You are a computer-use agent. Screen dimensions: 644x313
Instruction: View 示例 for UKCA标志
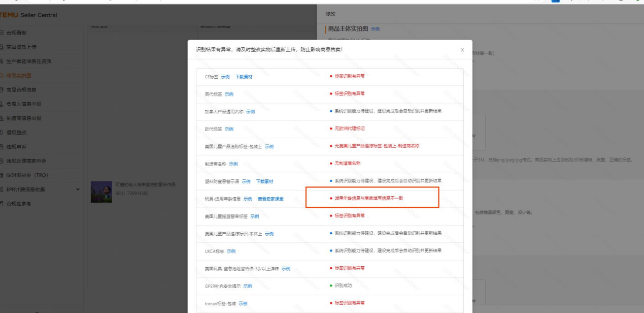(x=231, y=251)
